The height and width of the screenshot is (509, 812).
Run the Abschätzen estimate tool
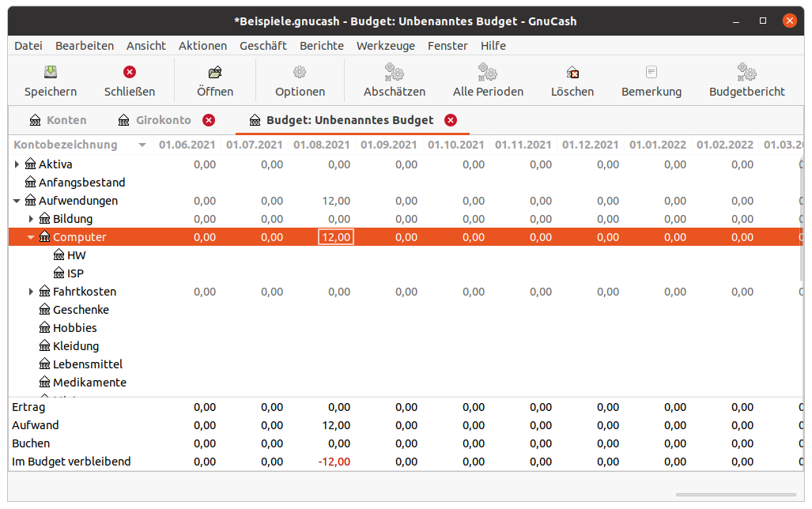click(394, 73)
